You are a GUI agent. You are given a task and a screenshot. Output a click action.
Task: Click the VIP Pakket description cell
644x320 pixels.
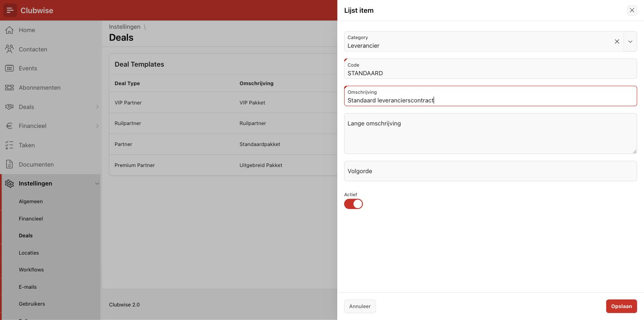point(252,103)
